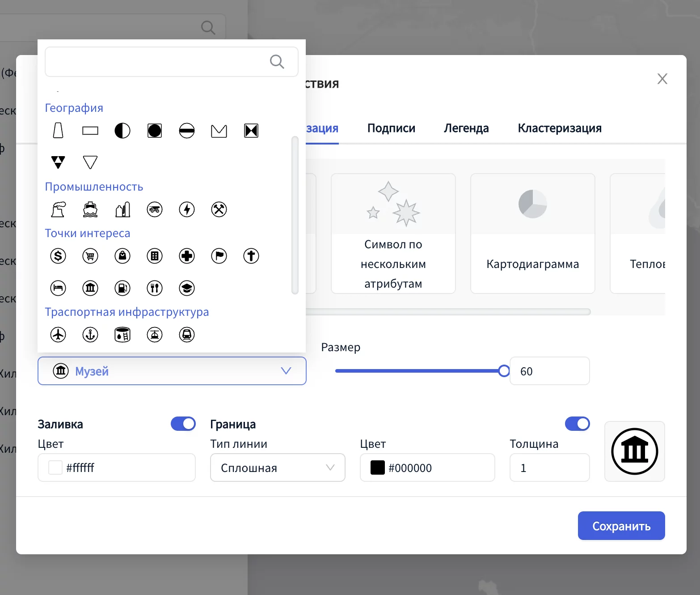Open the Тип линии Сплошная dropdown
The width and height of the screenshot is (700, 595).
point(277,467)
